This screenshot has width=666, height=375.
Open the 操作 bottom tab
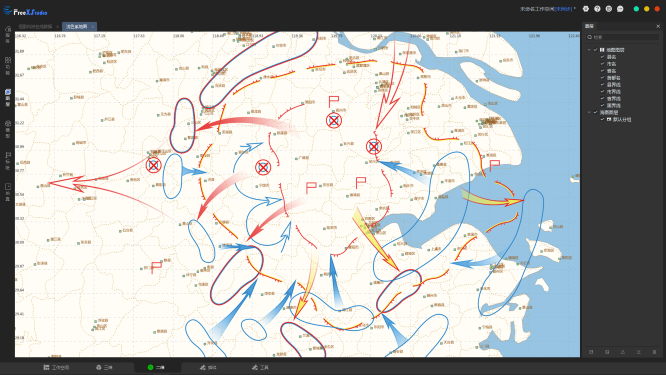208,367
